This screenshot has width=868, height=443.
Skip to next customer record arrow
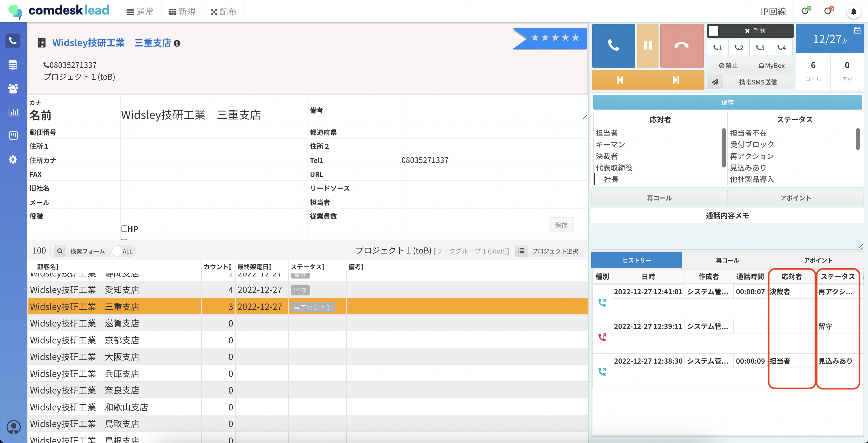(676, 80)
